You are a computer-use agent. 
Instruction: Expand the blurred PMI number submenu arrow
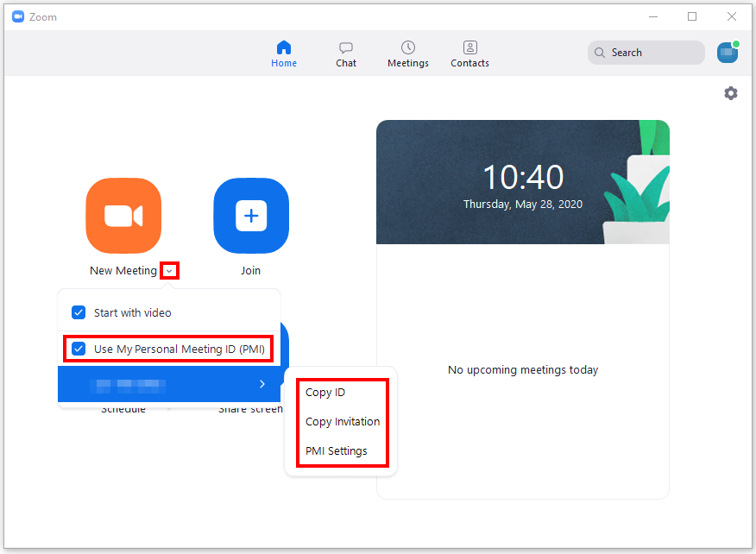[261, 384]
